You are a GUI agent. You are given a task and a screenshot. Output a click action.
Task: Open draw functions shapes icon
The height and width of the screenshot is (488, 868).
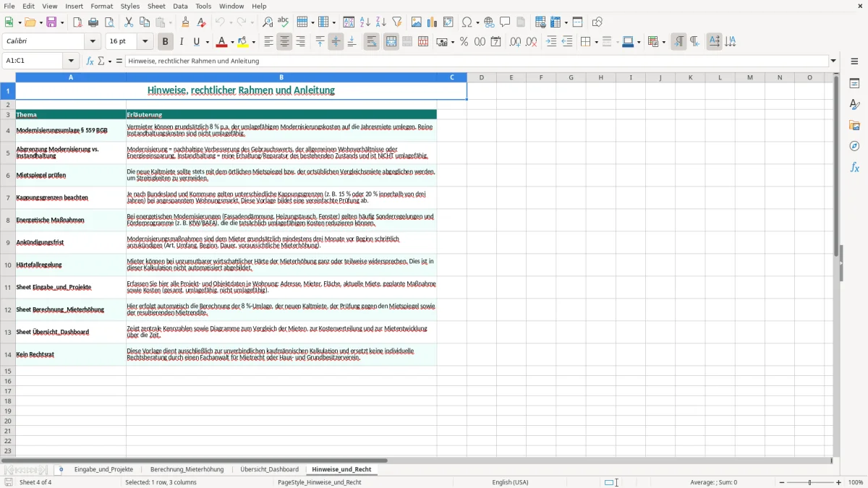coord(597,22)
